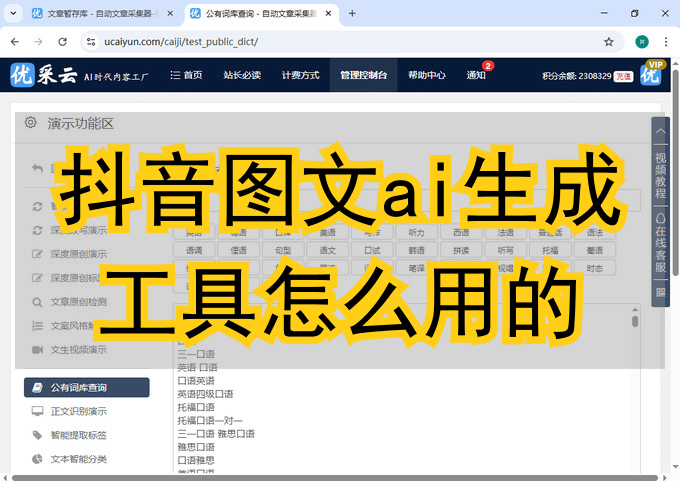Open 管理控制台 navigation item

363,75
